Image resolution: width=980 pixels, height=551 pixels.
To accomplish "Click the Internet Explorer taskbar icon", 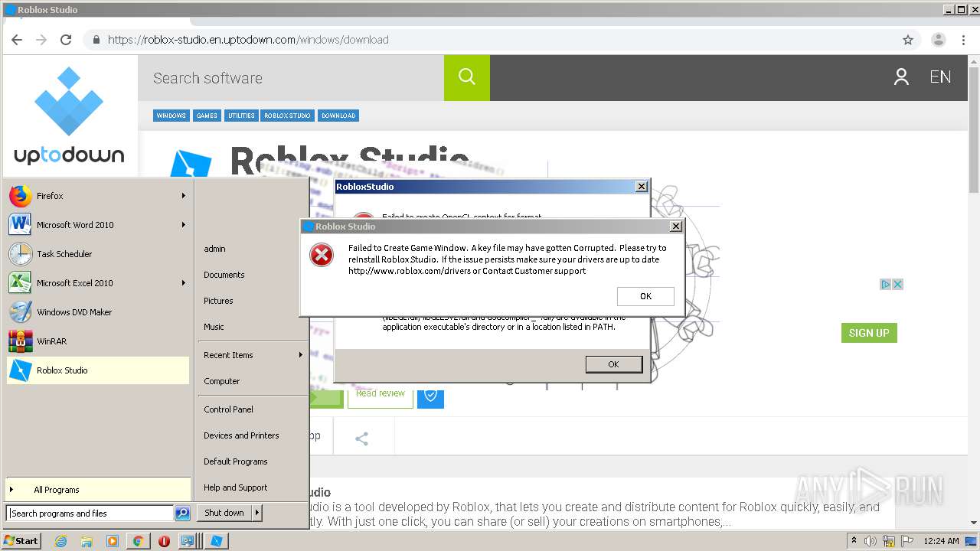I will coord(60,541).
